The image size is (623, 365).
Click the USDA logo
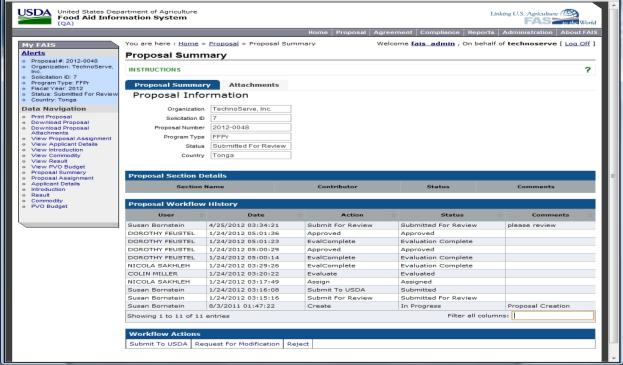[35, 16]
